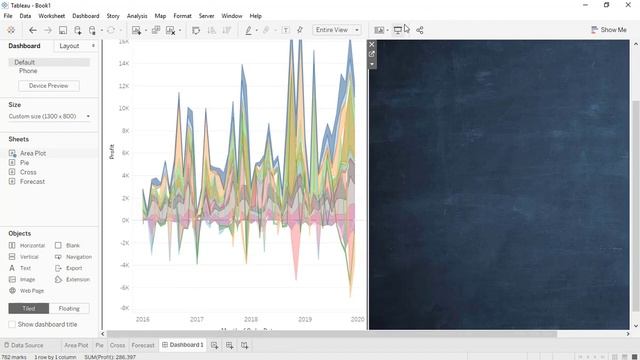Open the Pause auto updates dropdown arrow
640x360 pixels.
click(101, 30)
